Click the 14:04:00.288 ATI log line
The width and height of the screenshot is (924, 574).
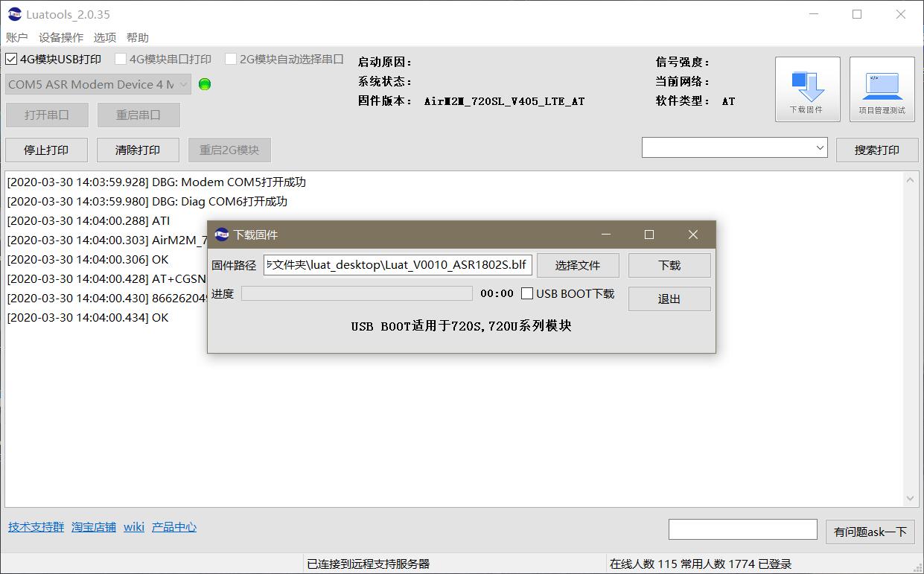click(88, 220)
